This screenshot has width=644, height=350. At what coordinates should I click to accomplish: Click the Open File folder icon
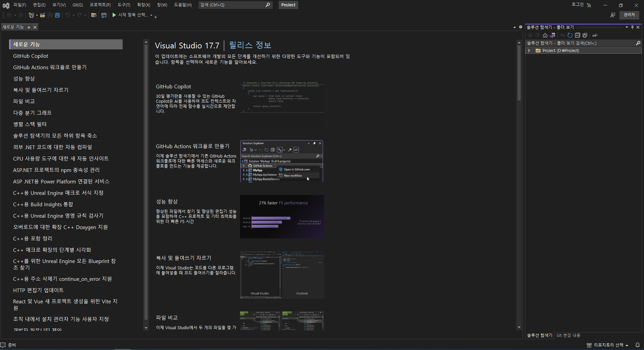43,15
